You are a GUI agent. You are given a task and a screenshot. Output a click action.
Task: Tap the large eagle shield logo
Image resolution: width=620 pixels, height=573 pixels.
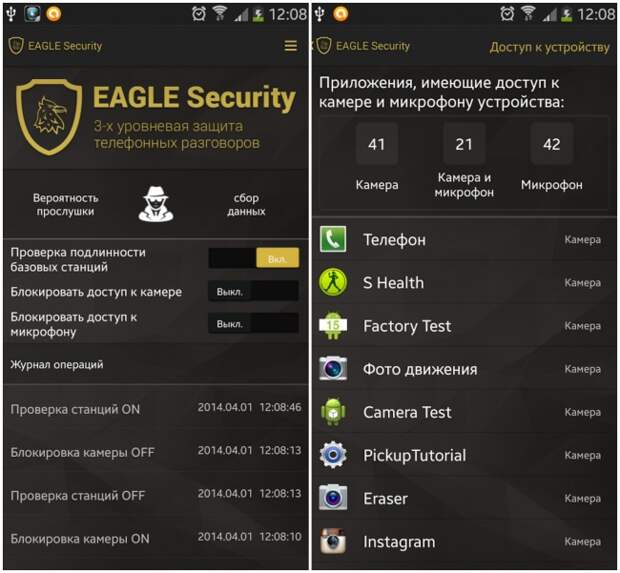coord(49,117)
